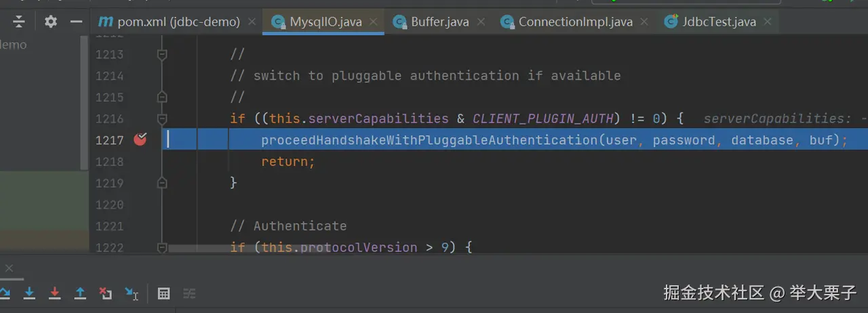This screenshot has width=868, height=313.
Task: Click the class icon on Buffer.java tab
Action: click(399, 22)
